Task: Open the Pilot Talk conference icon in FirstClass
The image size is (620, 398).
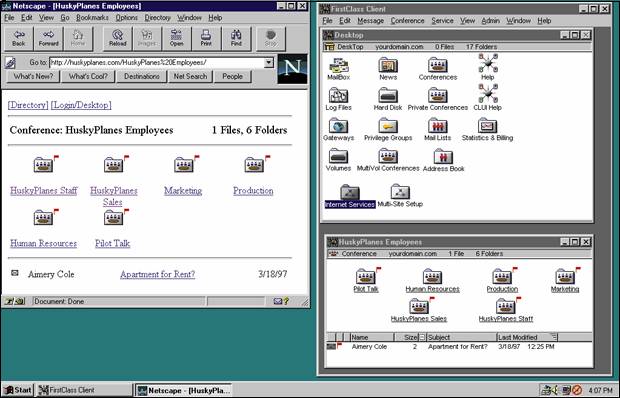Action: click(x=365, y=276)
